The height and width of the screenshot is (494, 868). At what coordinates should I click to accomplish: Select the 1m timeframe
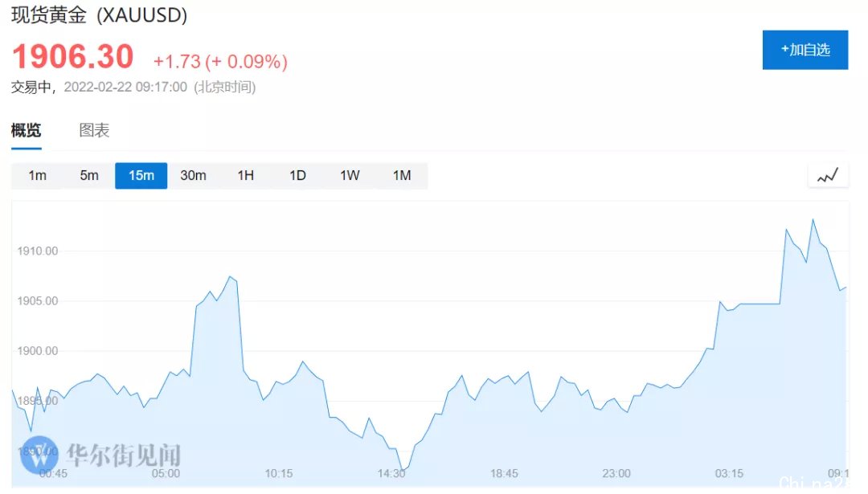[x=37, y=175]
